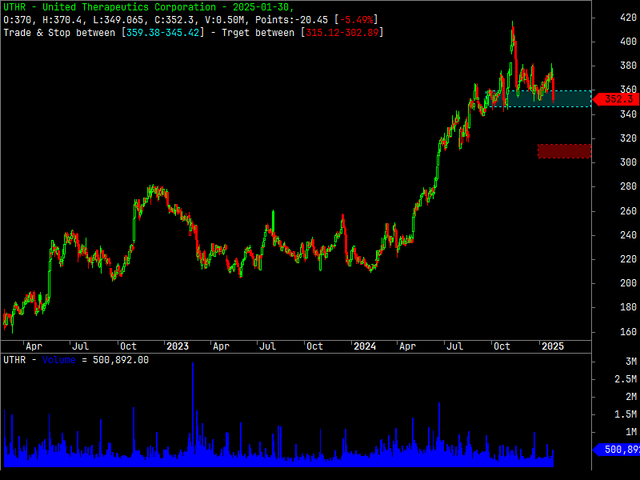Click the C:352.3 close value
The height and width of the screenshot is (480, 640).
pos(176,20)
